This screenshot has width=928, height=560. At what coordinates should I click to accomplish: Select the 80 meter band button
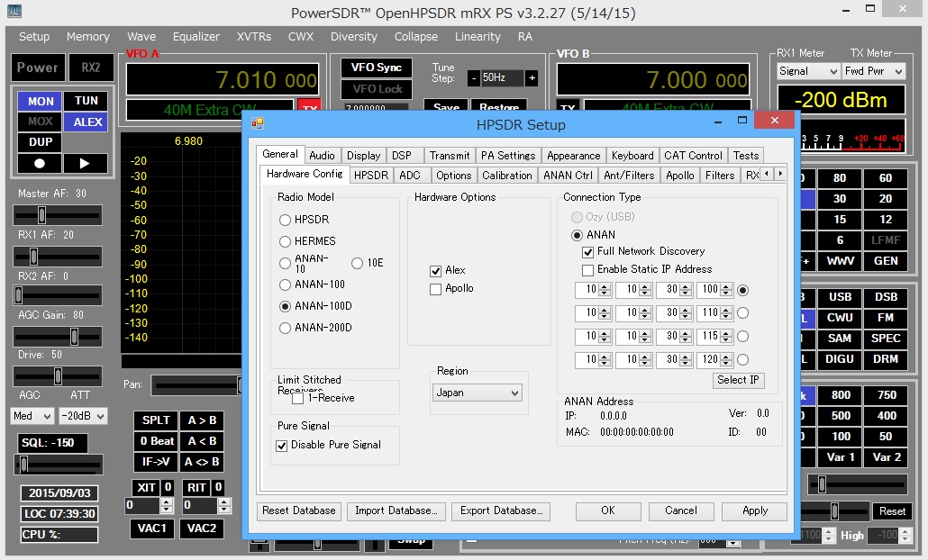(x=839, y=178)
